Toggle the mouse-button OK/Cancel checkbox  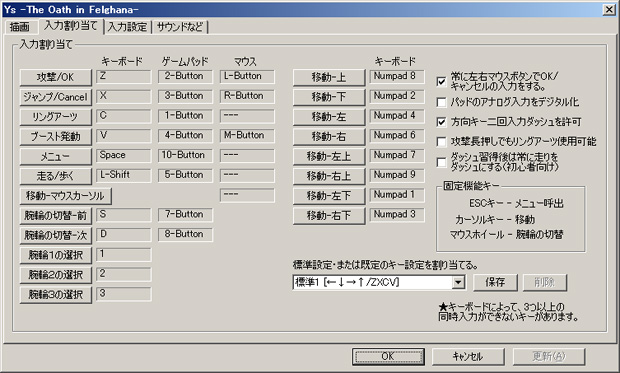pos(441,81)
